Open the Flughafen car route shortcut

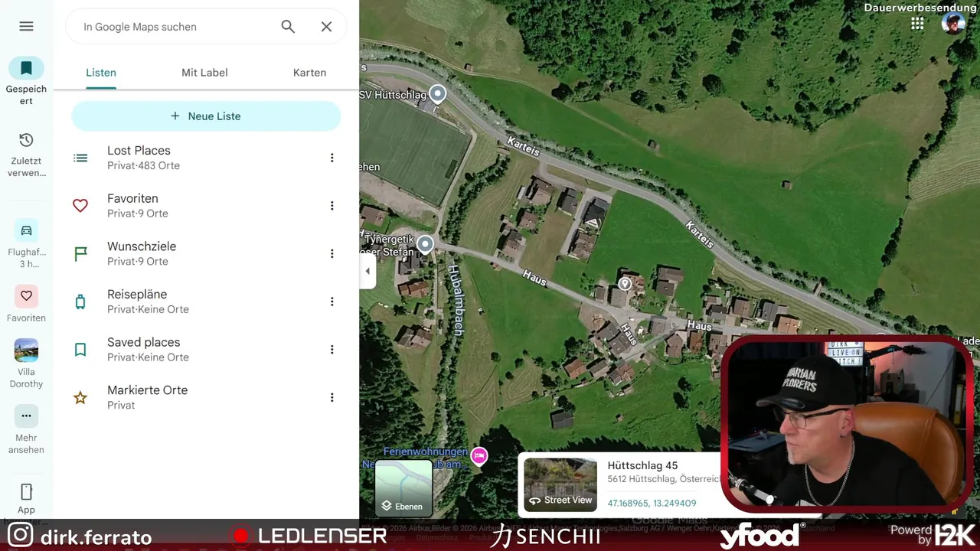(26, 230)
